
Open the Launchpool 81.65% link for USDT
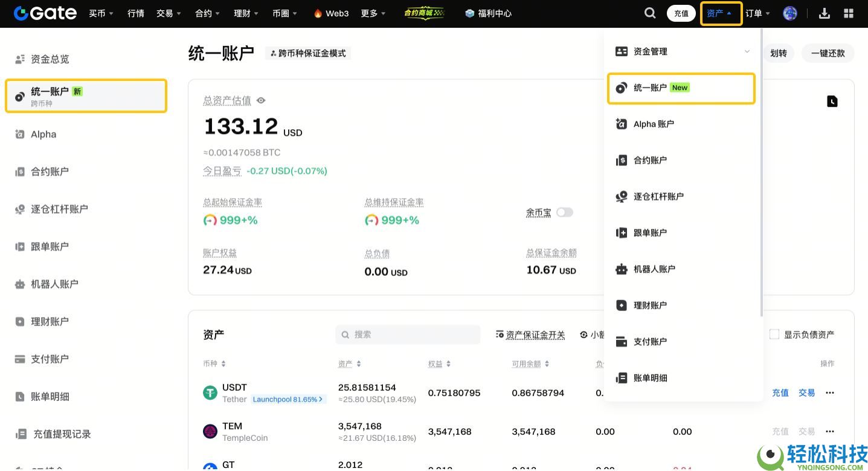[x=288, y=399]
